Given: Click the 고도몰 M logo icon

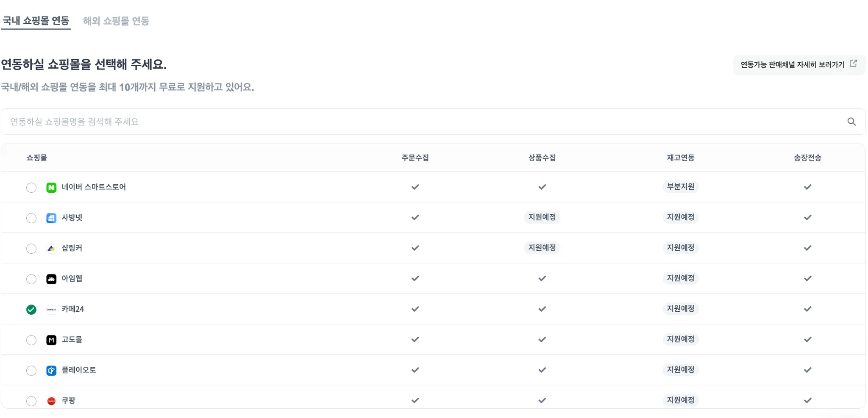Looking at the screenshot, I should tap(51, 340).
